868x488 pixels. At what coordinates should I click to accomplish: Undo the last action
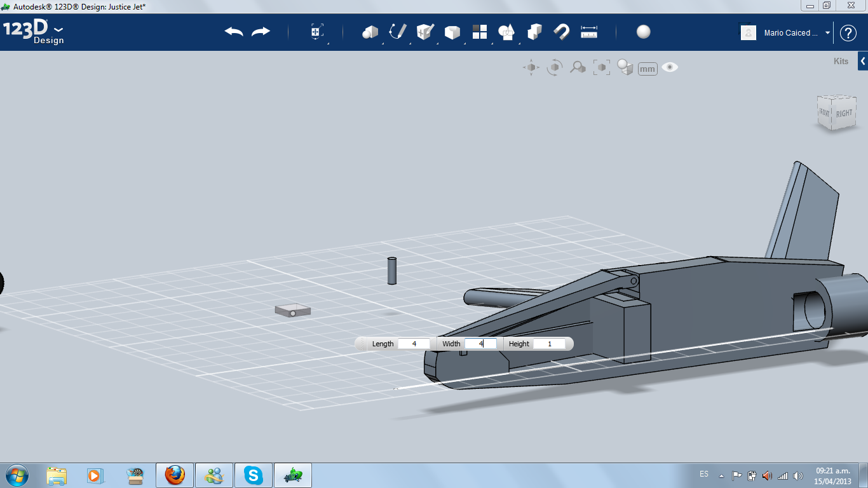tap(234, 32)
